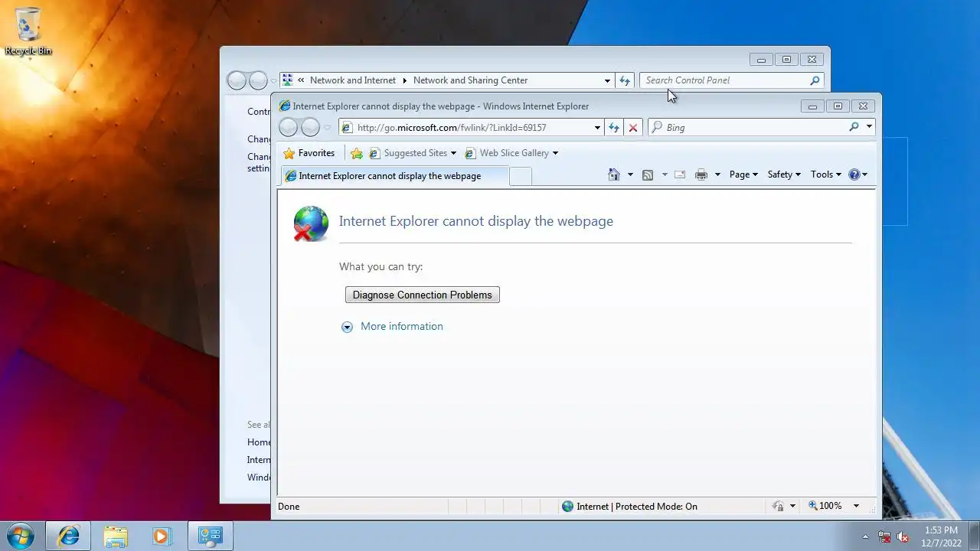
Task: Click the network disconnected tray icon
Action: (x=884, y=536)
